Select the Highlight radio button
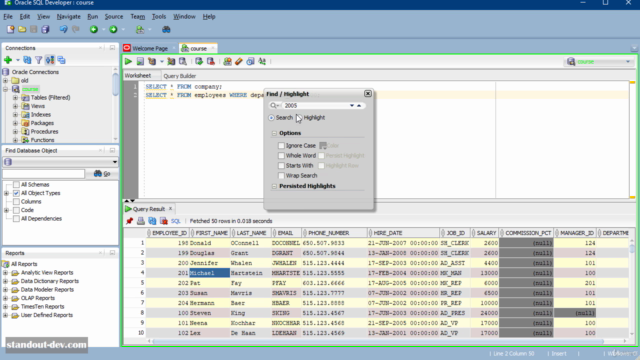This screenshot has width=640, height=360. 299,118
